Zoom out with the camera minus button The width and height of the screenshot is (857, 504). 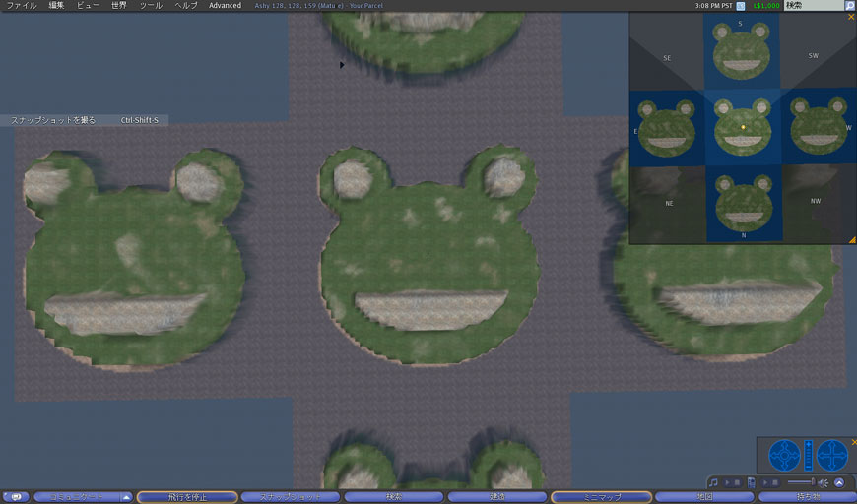tap(809, 467)
